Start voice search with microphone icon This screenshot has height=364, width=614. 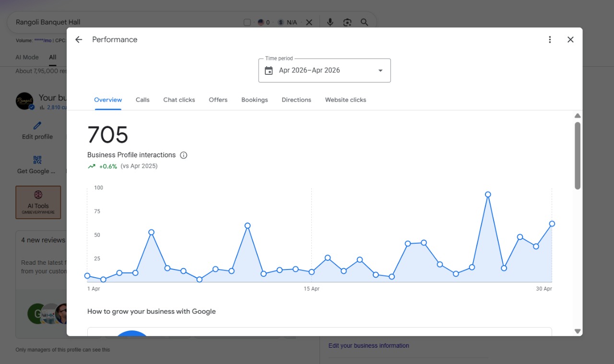(330, 22)
